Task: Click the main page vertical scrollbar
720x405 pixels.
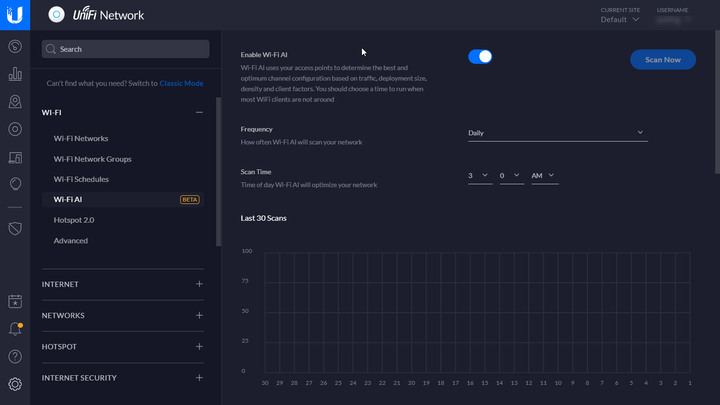Action: click(717, 102)
